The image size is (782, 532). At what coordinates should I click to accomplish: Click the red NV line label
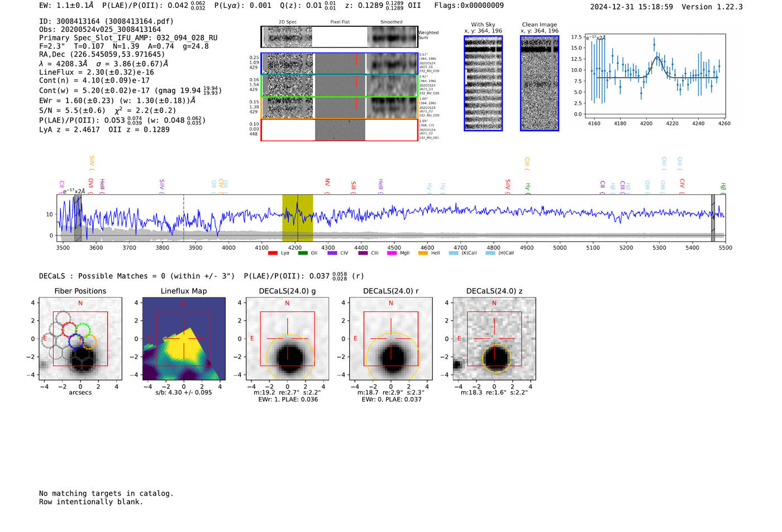(x=327, y=183)
